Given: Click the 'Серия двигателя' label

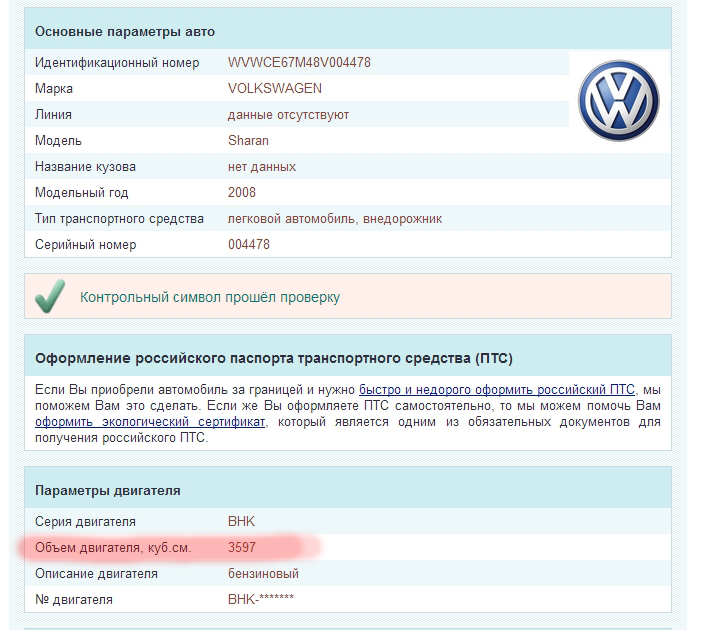Looking at the screenshot, I should 85,521.
